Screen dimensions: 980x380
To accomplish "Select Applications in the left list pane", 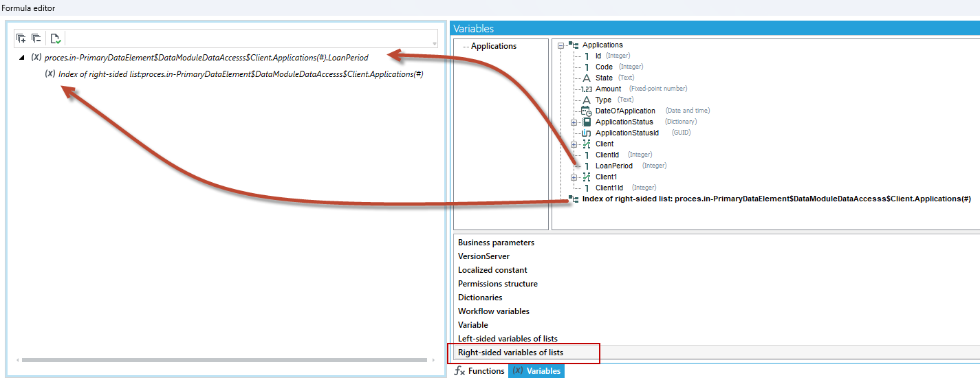I will point(494,46).
